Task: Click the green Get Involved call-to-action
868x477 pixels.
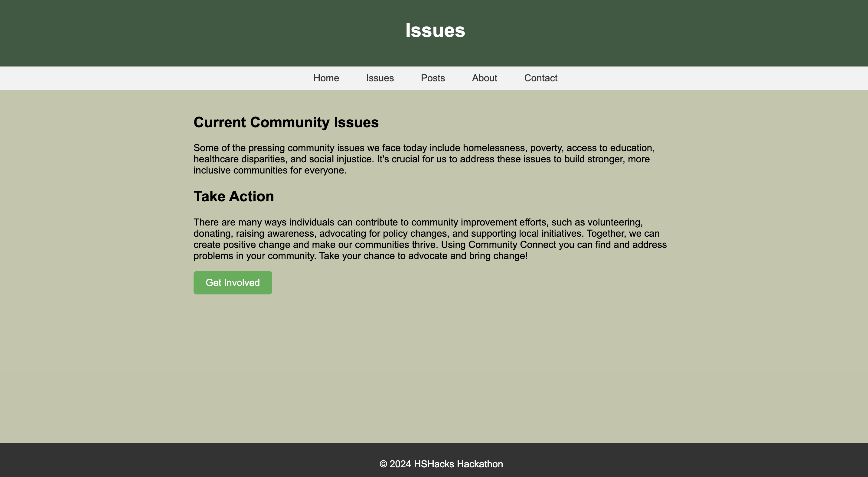Action: (233, 282)
